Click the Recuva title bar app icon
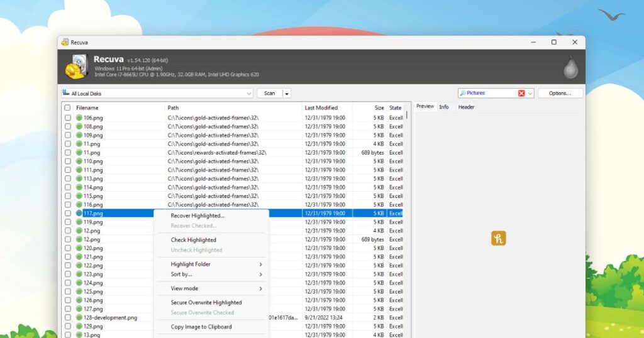Viewport: 644px width, 338px height. click(x=65, y=42)
